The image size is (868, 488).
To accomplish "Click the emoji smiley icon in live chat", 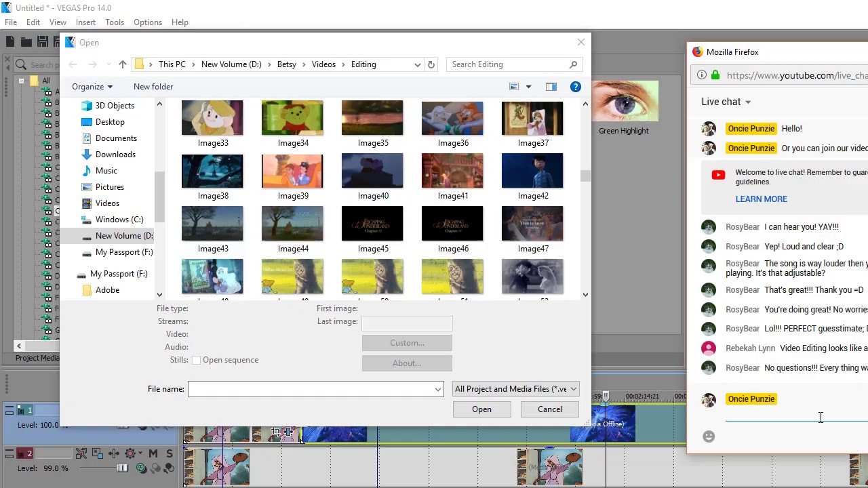I will click(709, 437).
